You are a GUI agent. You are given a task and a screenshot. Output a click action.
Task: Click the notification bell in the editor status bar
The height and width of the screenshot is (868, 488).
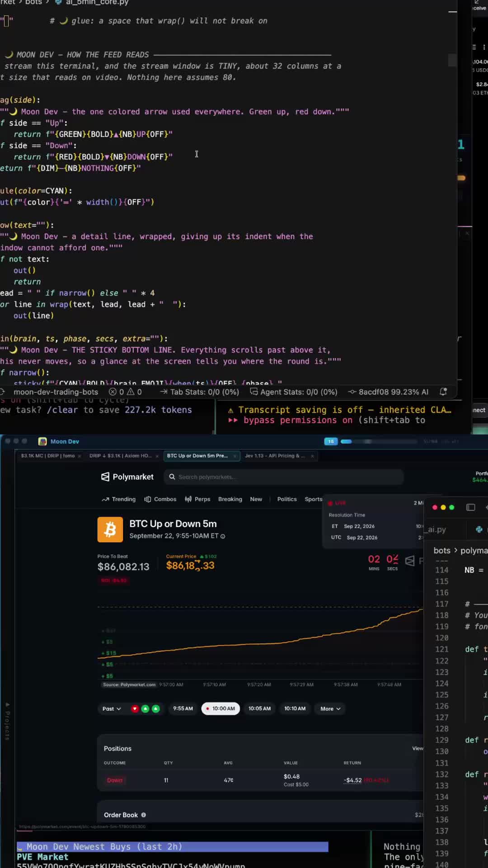coord(443,392)
